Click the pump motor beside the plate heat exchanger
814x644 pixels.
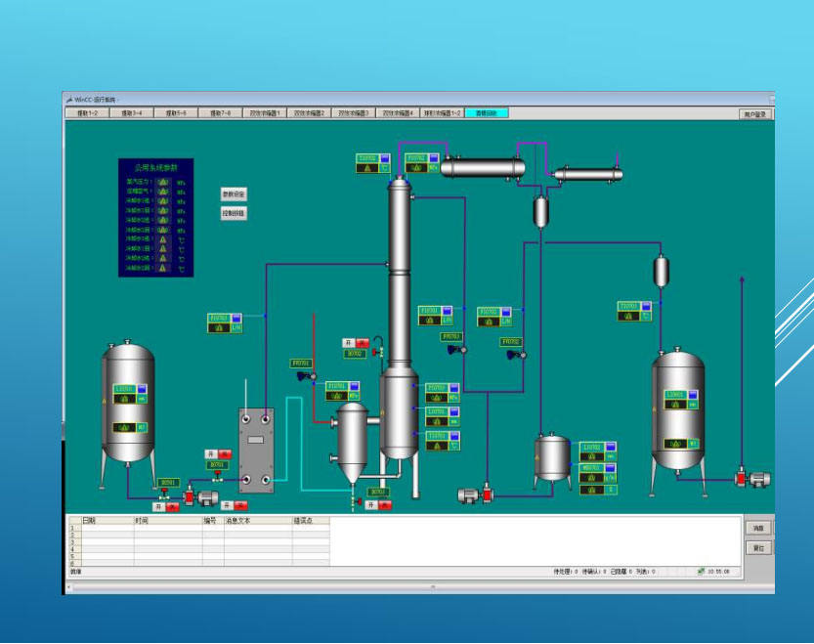207,497
